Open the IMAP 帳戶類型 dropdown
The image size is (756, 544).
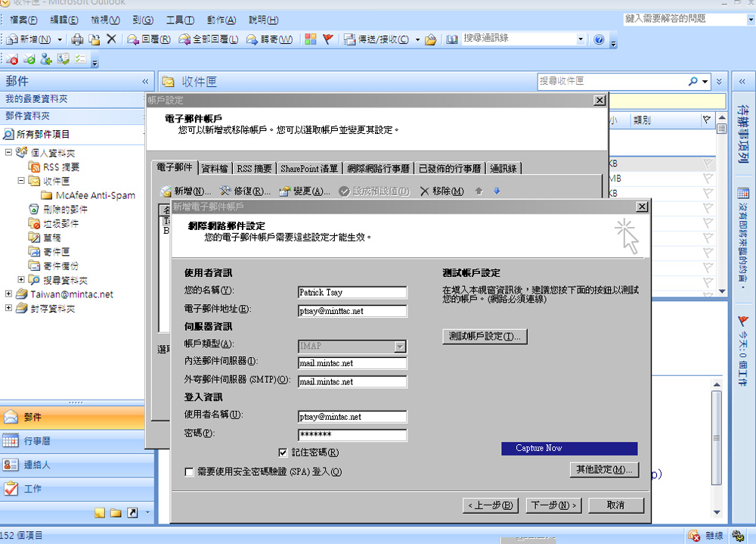point(401,347)
